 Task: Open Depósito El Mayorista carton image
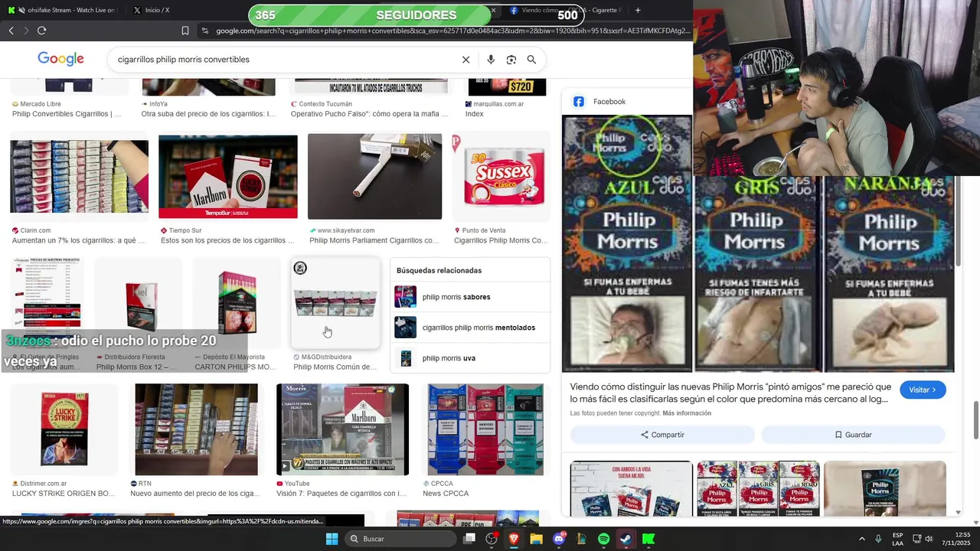pos(237,303)
